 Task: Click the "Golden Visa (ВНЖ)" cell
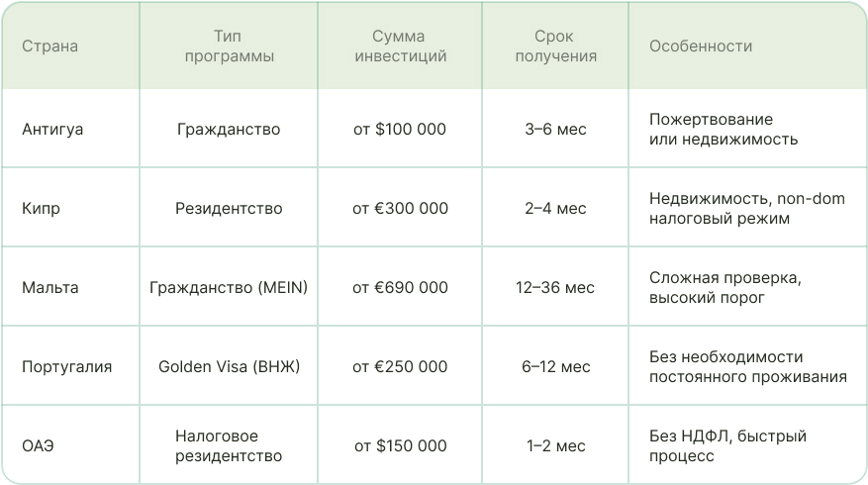tap(229, 367)
